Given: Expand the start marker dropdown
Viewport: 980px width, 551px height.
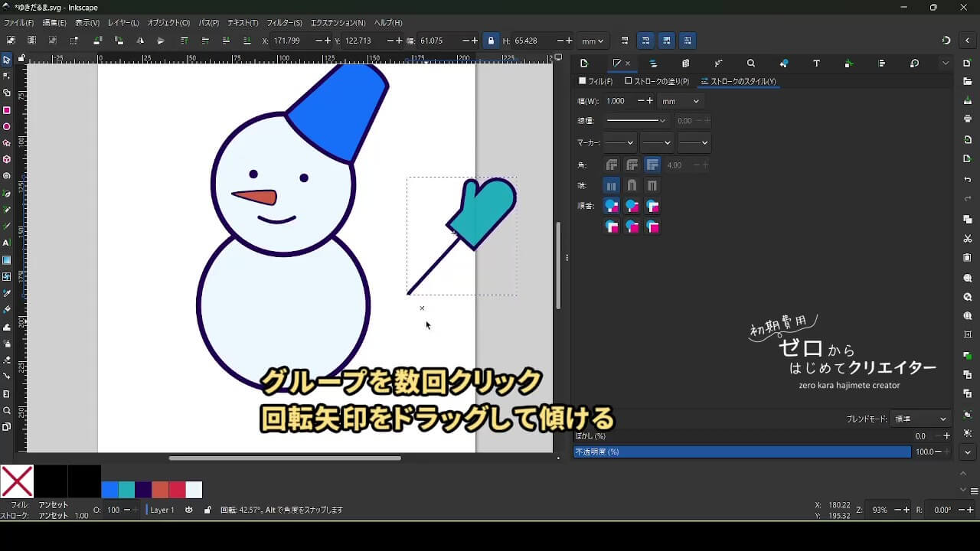Looking at the screenshot, I should pyautogui.click(x=619, y=142).
